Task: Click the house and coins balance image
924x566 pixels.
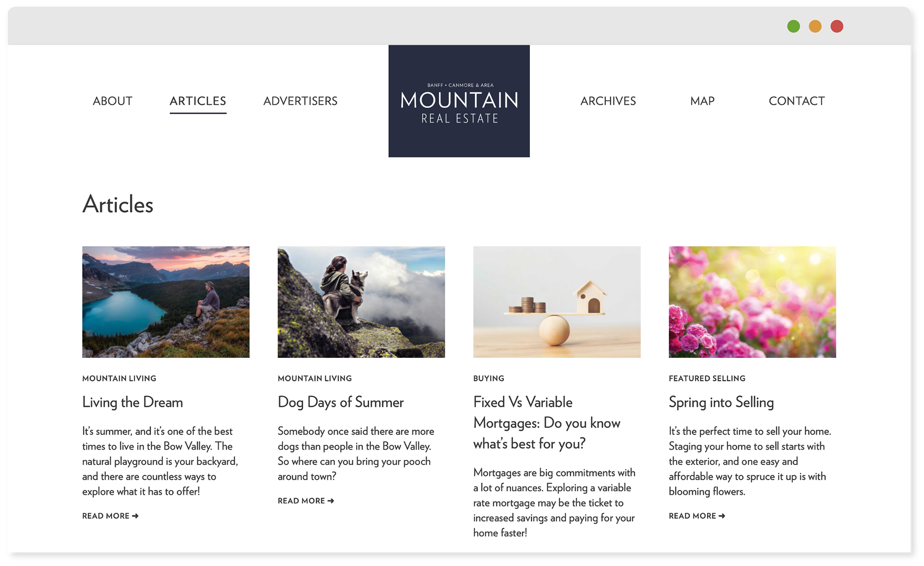Action: [557, 302]
